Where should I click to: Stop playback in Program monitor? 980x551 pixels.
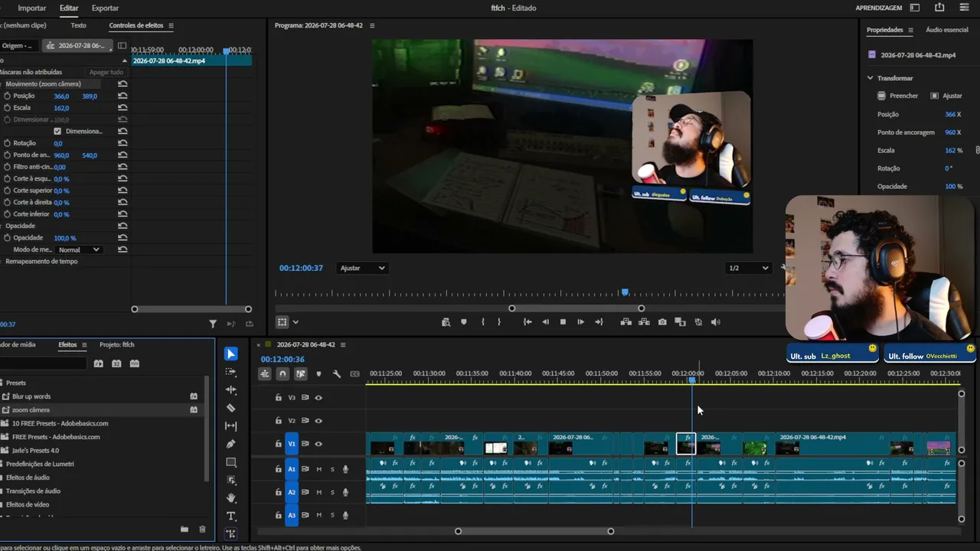click(x=563, y=322)
